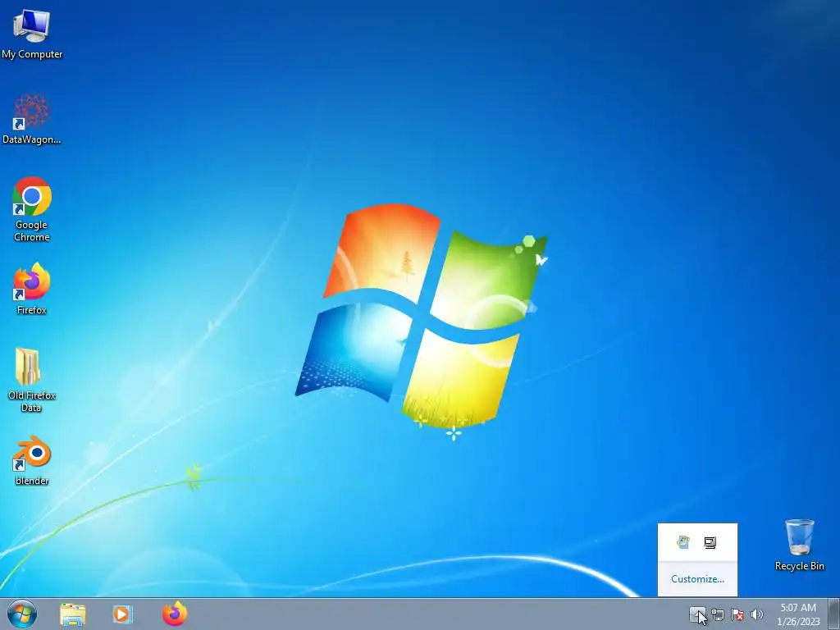The width and height of the screenshot is (840, 630).
Task: Select the DataWagon desktop shortcut
Action: coord(32,119)
